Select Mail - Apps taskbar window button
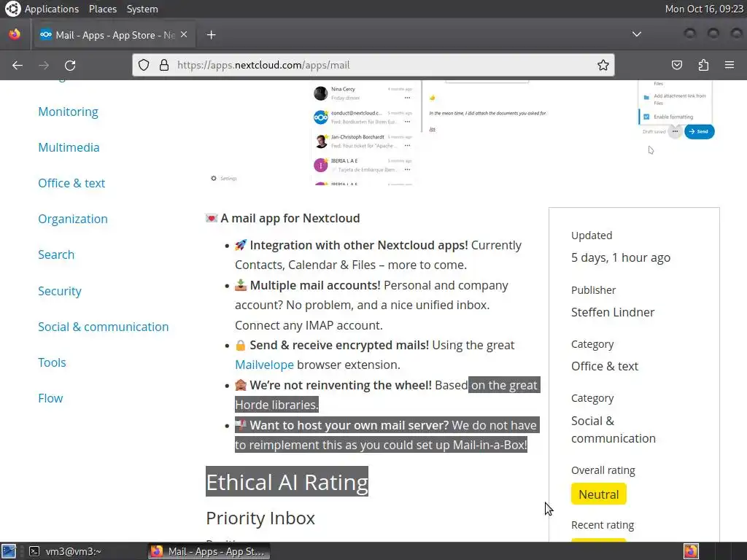This screenshot has width=747, height=560. [x=209, y=551]
